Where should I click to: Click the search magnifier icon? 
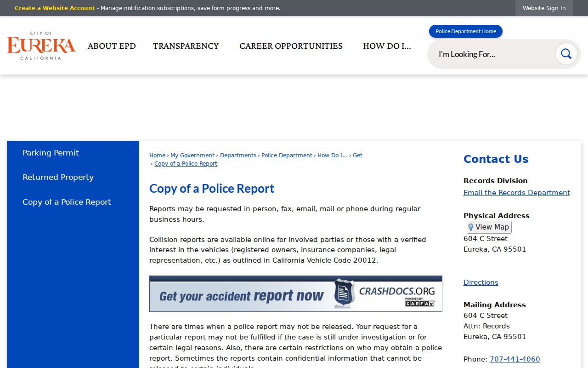tap(566, 54)
